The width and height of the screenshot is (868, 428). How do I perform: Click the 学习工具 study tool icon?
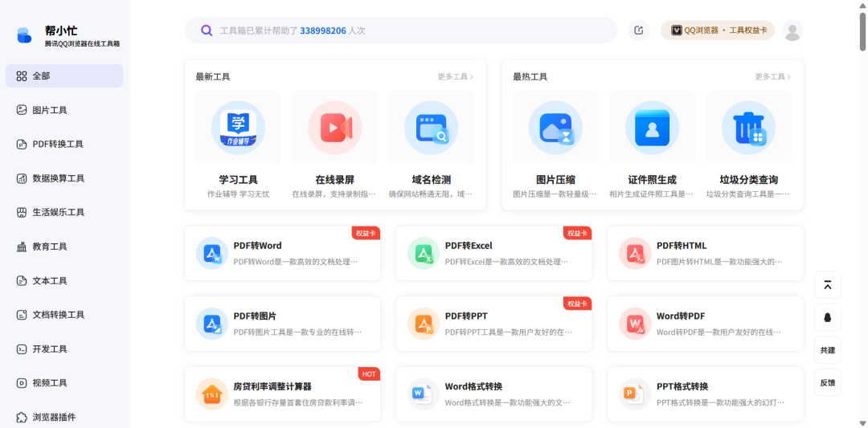(x=238, y=128)
